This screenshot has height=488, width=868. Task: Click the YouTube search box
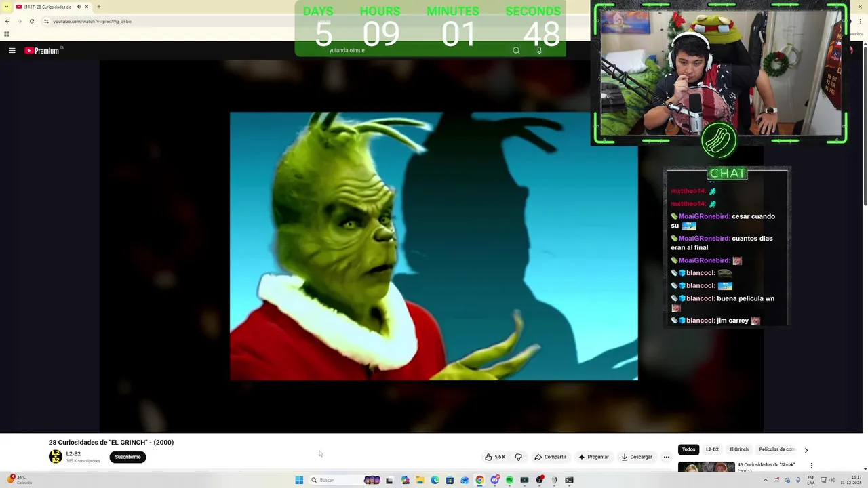tap(414, 50)
